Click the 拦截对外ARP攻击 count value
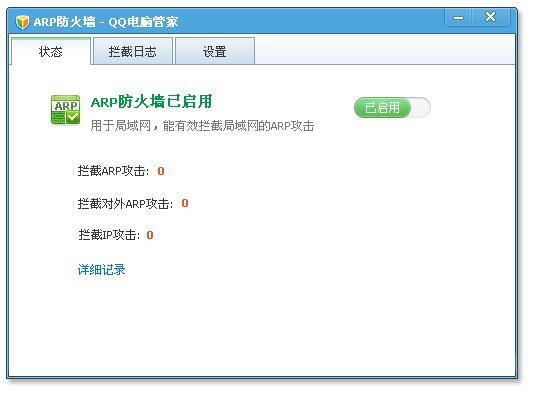 pos(185,203)
